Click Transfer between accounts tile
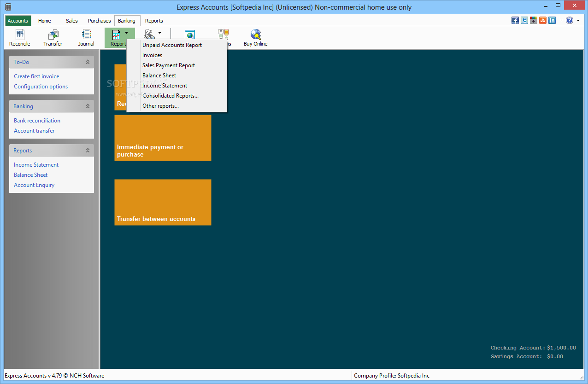This screenshot has width=588, height=384. pyautogui.click(x=163, y=202)
